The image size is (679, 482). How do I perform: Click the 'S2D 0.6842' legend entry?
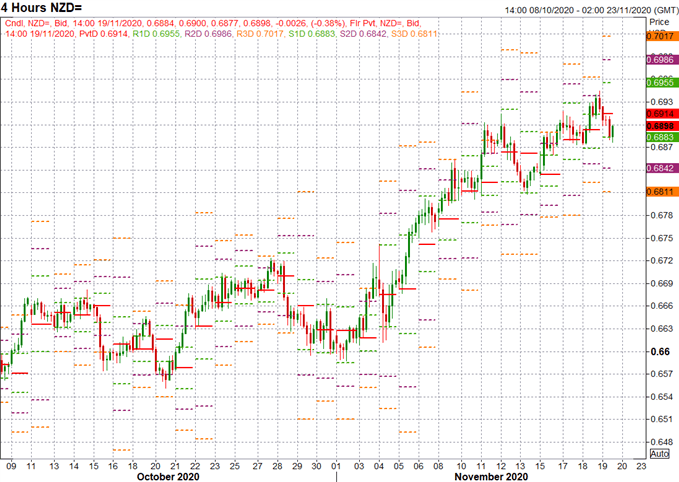[x=363, y=33]
